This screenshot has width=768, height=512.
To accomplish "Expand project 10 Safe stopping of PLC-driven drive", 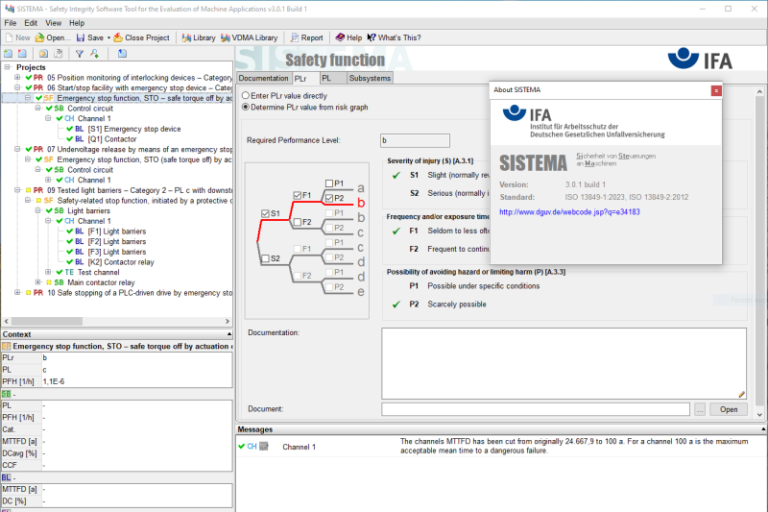I will (18, 293).
